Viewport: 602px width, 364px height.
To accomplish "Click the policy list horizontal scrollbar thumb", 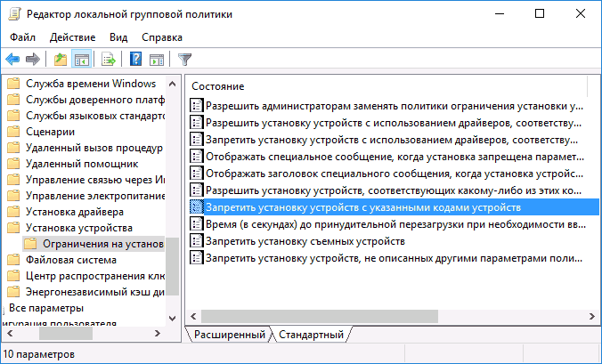I will pyautogui.click(x=320, y=316).
